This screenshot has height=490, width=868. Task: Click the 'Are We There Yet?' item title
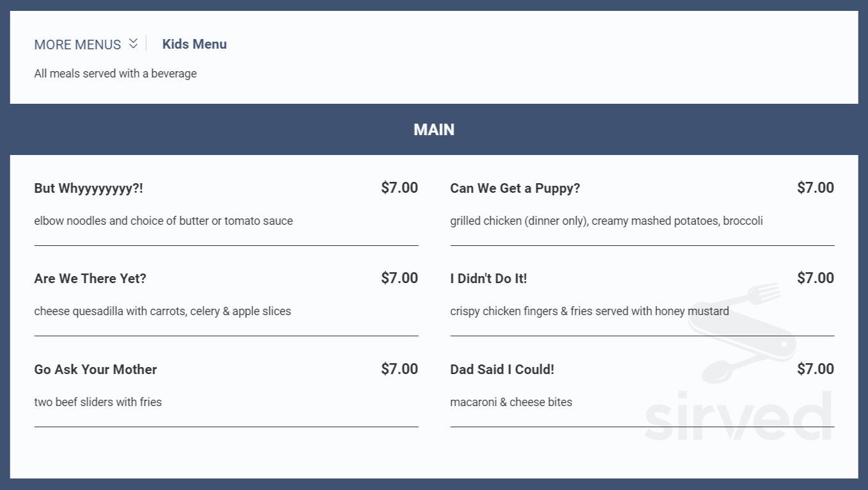[90, 279]
